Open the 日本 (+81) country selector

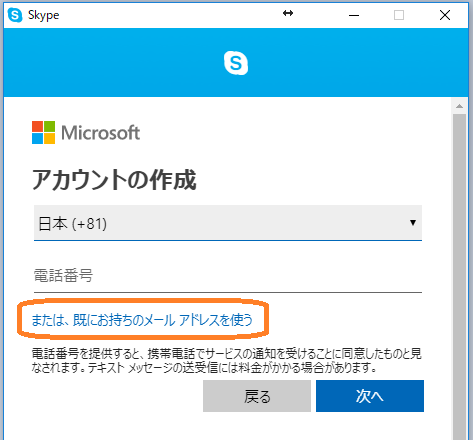coord(228,223)
